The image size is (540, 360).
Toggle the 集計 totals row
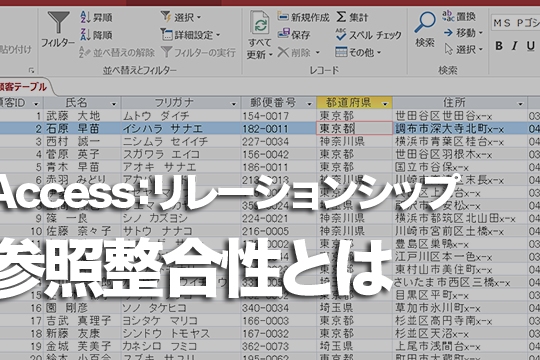tap(352, 17)
